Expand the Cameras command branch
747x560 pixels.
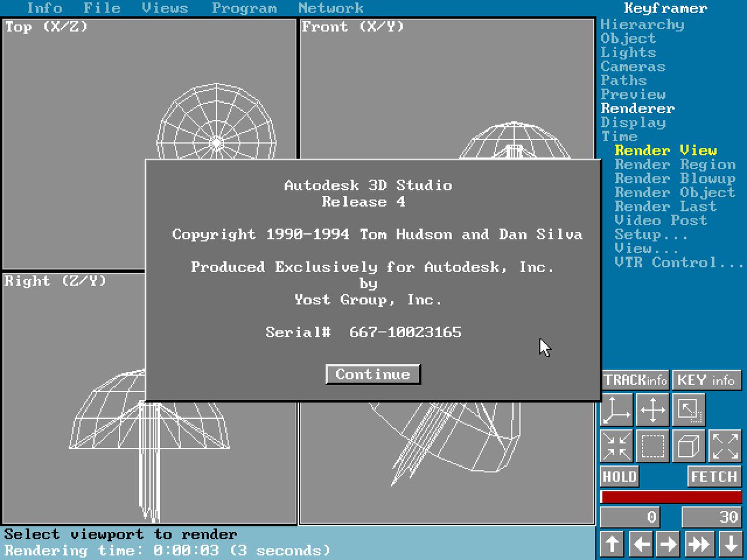tap(633, 67)
